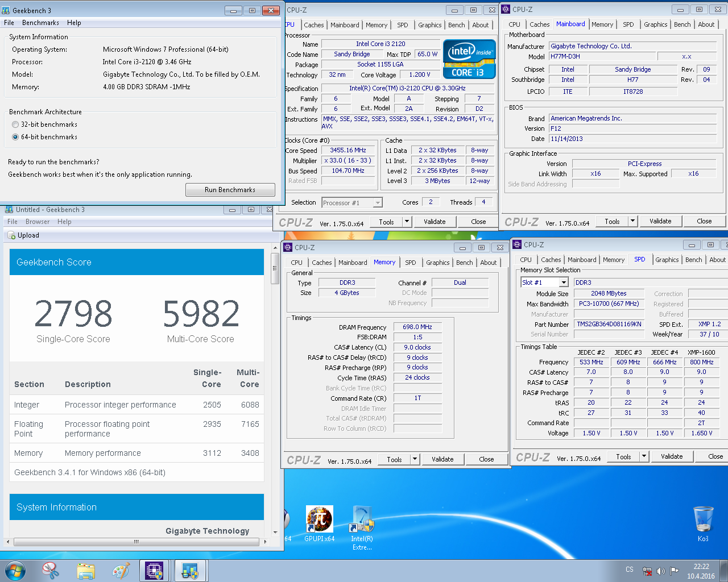728x582 pixels.
Task: Click the volume speaker tray icon
Action: tap(660, 571)
